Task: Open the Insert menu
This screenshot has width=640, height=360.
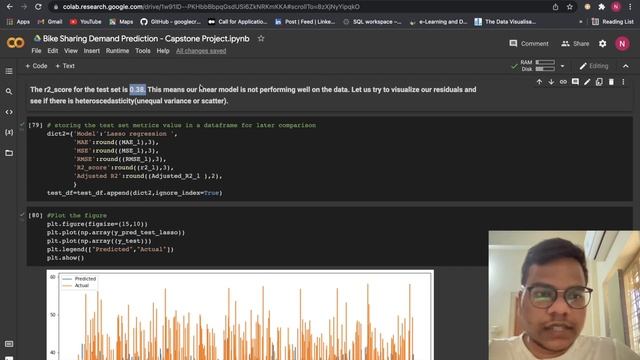Action: (x=91, y=51)
